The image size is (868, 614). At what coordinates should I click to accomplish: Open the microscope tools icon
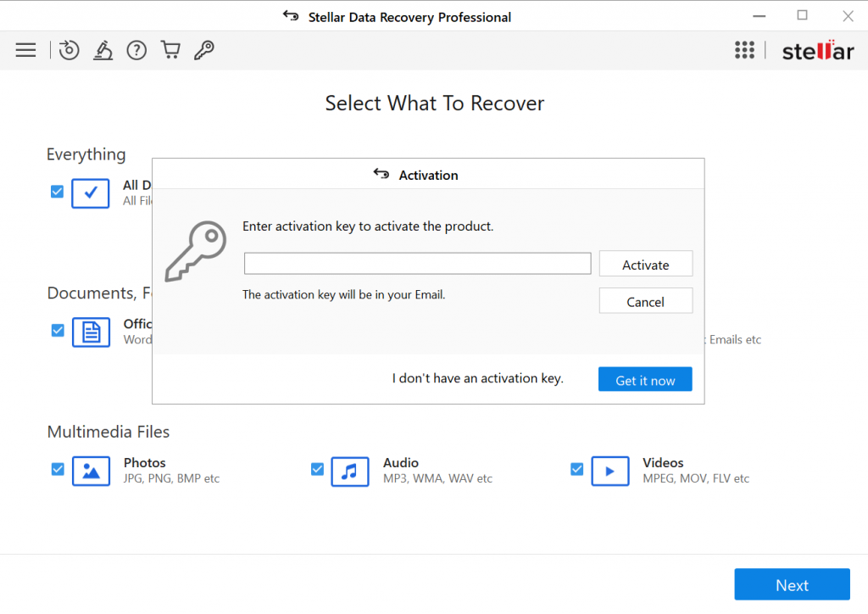[103, 50]
